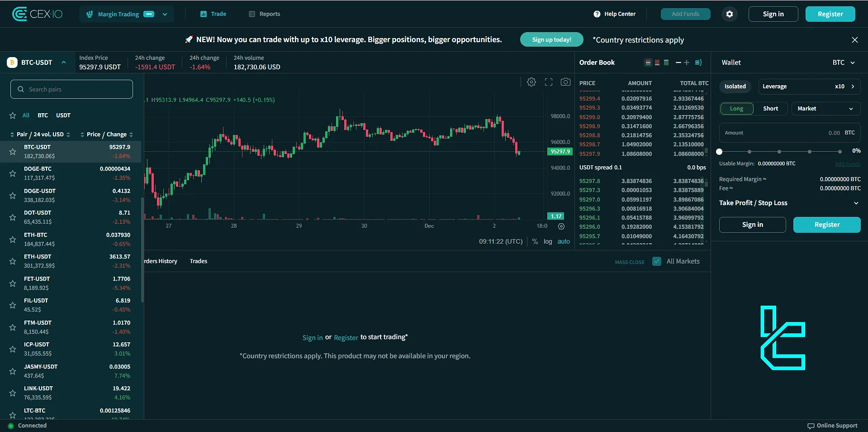Set amount slider to 100% stop
Image resolution: width=868 pixels, height=432 pixels.
pos(840,152)
